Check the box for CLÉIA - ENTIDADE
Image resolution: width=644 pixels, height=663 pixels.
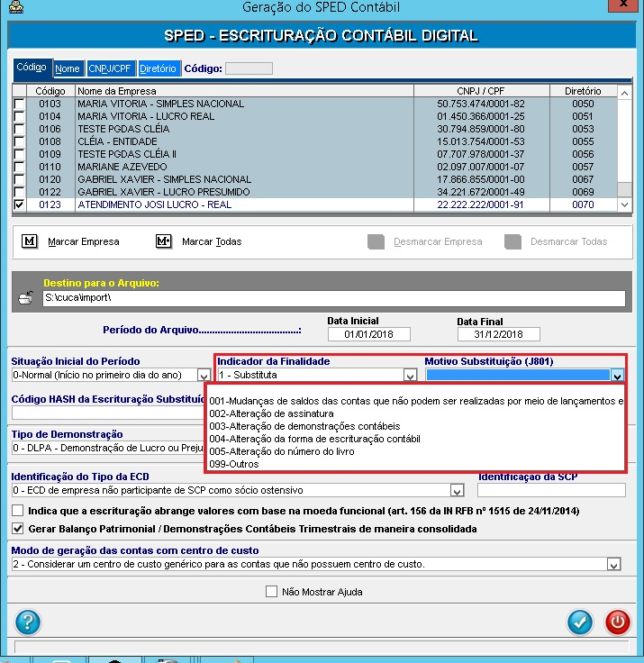point(19,141)
